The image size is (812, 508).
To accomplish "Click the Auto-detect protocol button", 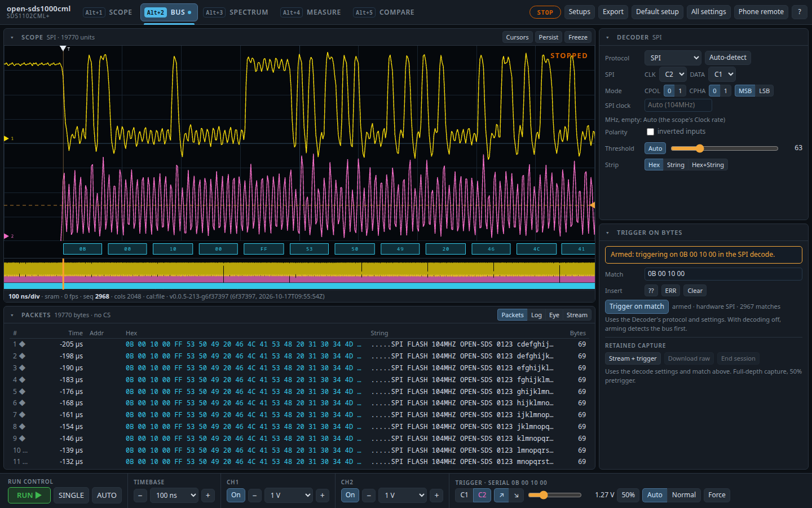I will coord(727,58).
